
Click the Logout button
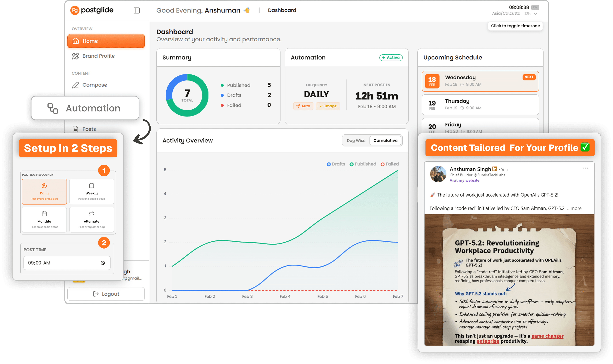(106, 294)
